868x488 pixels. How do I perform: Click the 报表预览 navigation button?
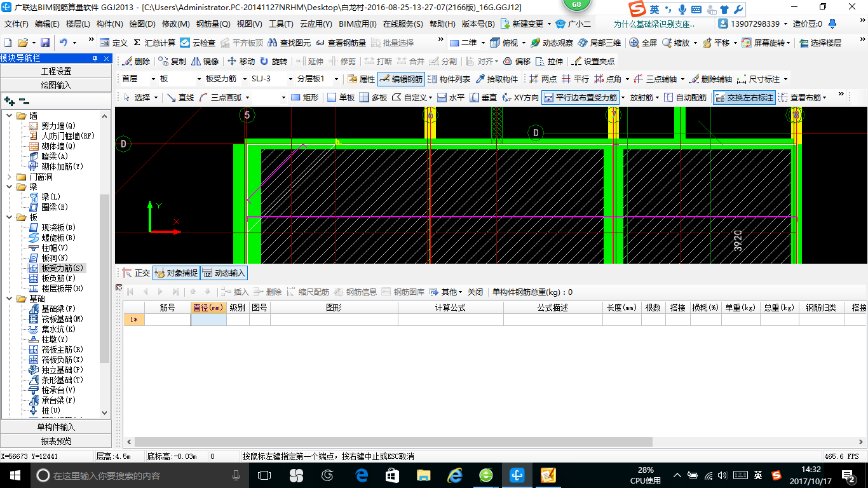pos(56,441)
